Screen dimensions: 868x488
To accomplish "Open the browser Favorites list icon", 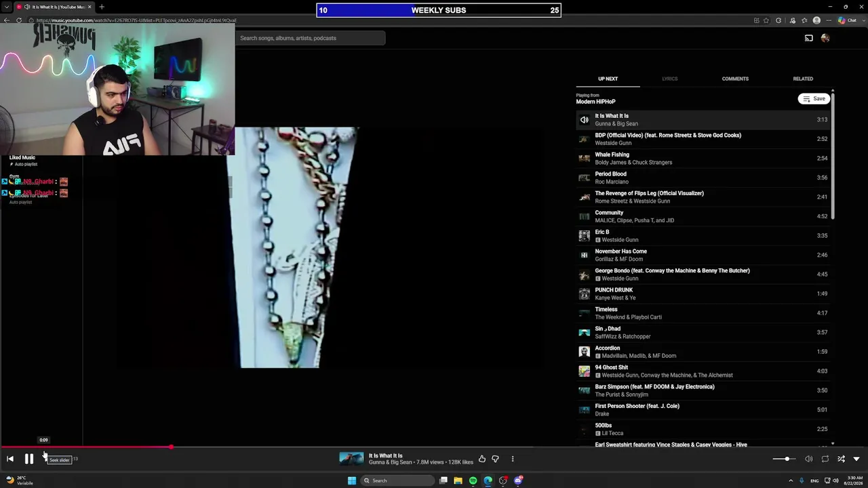I will click(x=804, y=20).
